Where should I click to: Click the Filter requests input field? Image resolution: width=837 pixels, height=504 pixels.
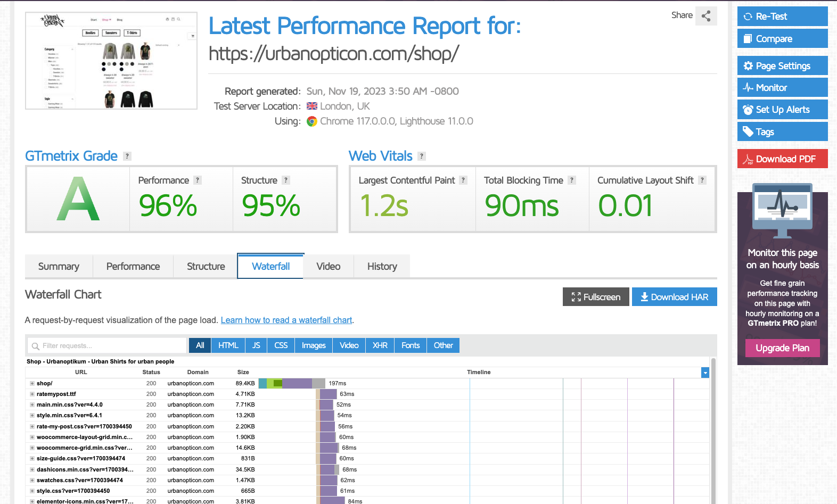(107, 345)
